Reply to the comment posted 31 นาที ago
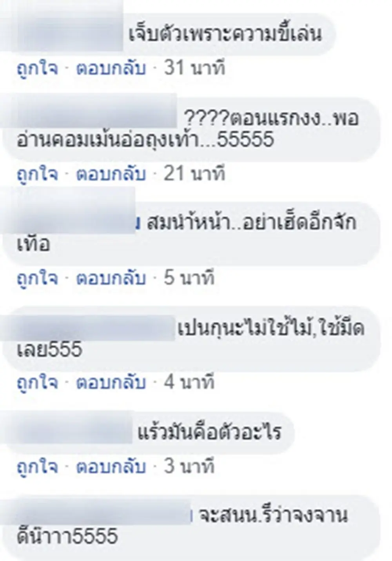This screenshot has height=561, width=392. pos(111,69)
